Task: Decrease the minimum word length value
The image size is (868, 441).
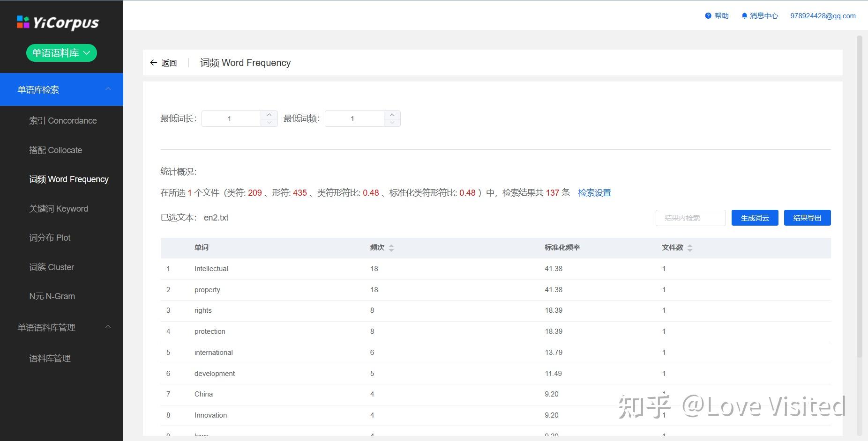Action: [x=269, y=123]
